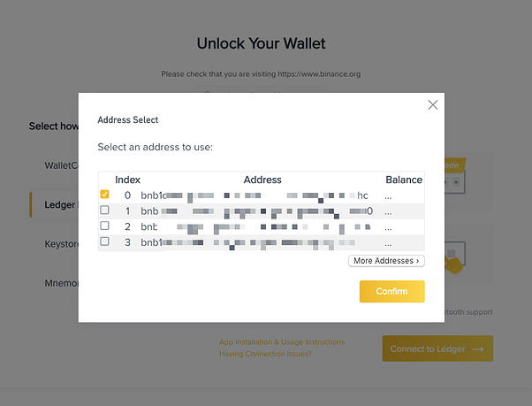Select the Keystore unlock option

[x=61, y=244]
